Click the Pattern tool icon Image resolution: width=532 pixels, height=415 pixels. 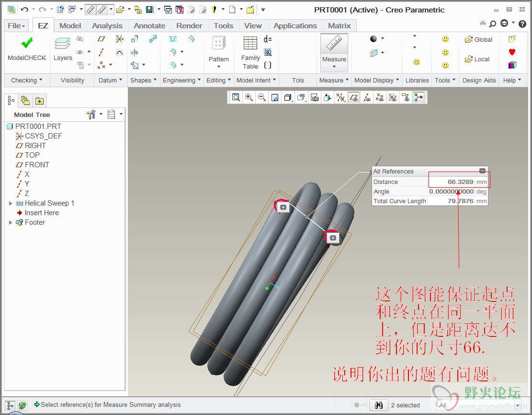point(218,44)
